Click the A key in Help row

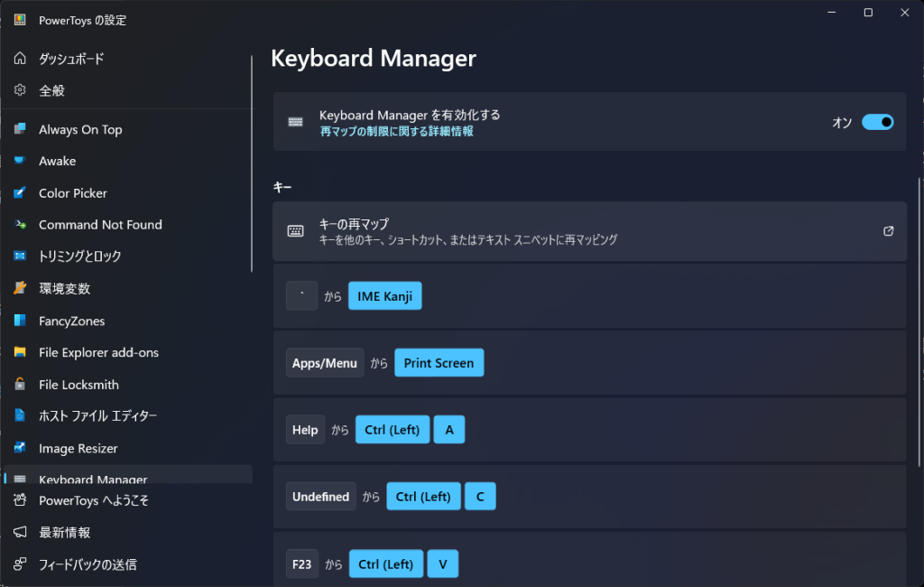(x=449, y=430)
